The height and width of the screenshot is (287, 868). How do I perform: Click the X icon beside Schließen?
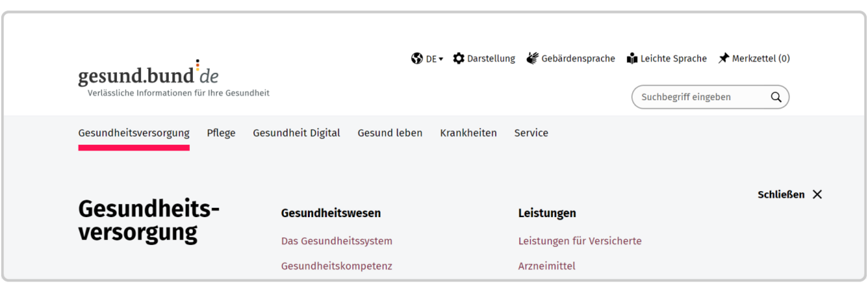click(x=817, y=194)
